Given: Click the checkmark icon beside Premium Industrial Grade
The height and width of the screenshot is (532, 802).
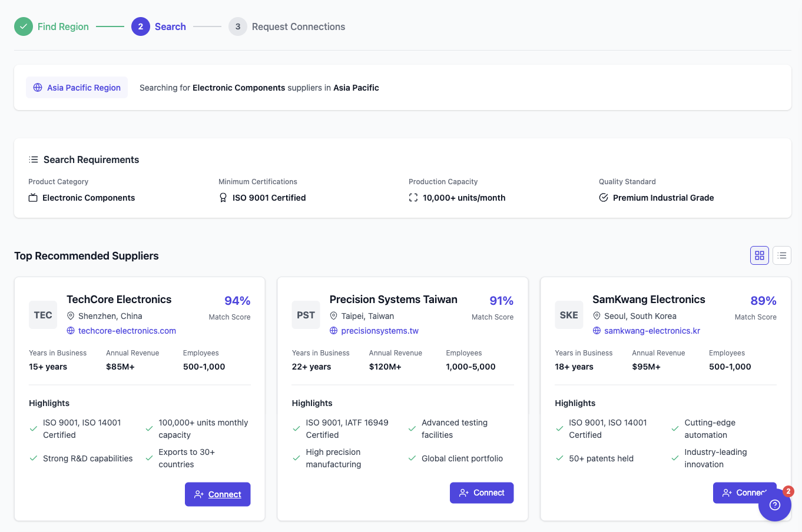Looking at the screenshot, I should (604, 198).
